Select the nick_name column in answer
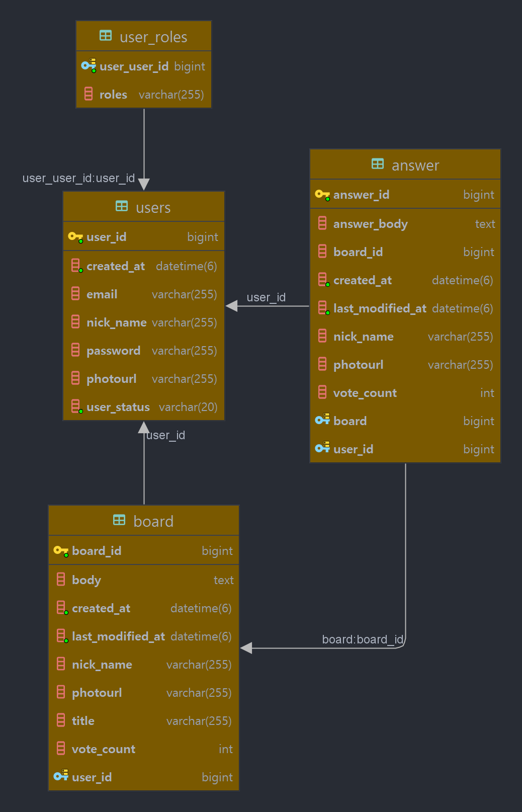This screenshot has height=812, width=522. (x=364, y=337)
